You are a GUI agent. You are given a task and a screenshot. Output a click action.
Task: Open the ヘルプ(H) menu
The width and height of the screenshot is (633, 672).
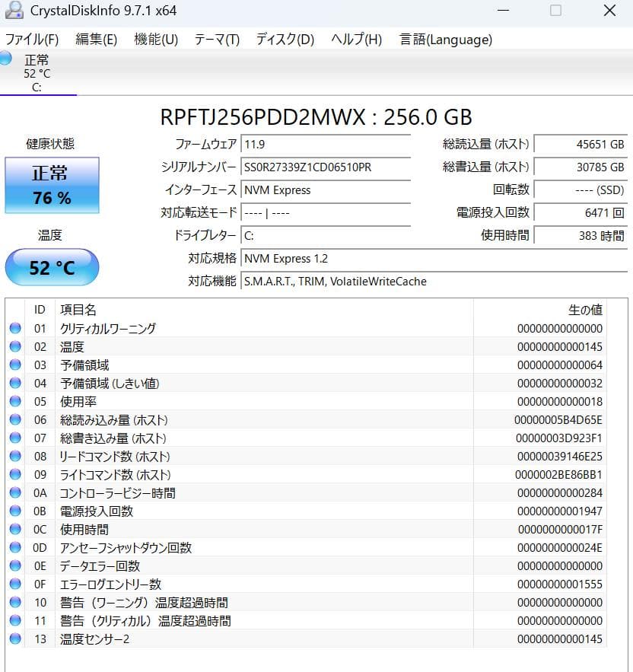[356, 40]
